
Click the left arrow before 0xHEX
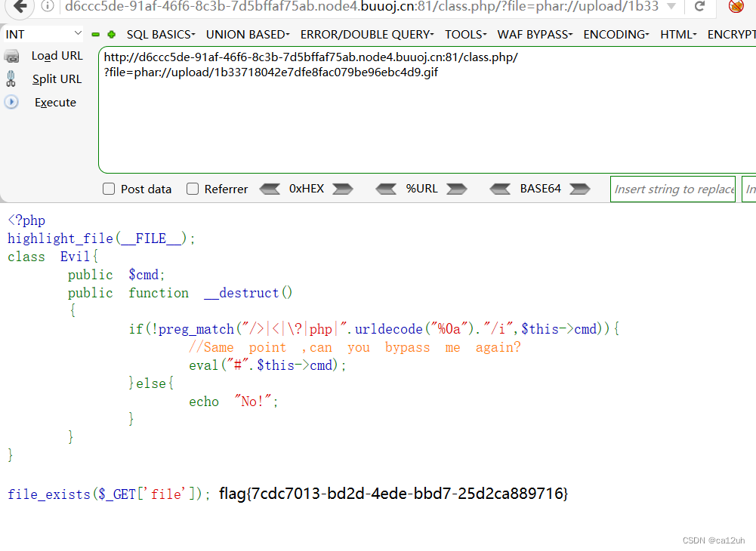270,189
